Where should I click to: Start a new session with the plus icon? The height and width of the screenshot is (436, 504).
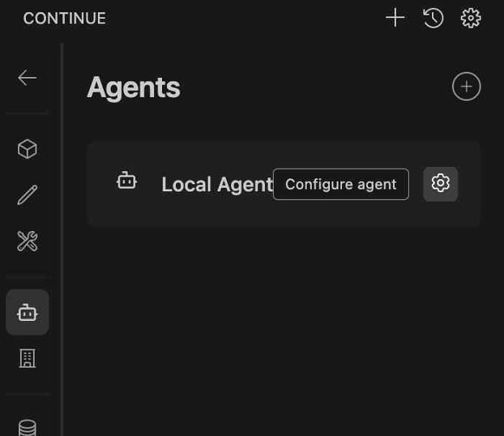(395, 18)
